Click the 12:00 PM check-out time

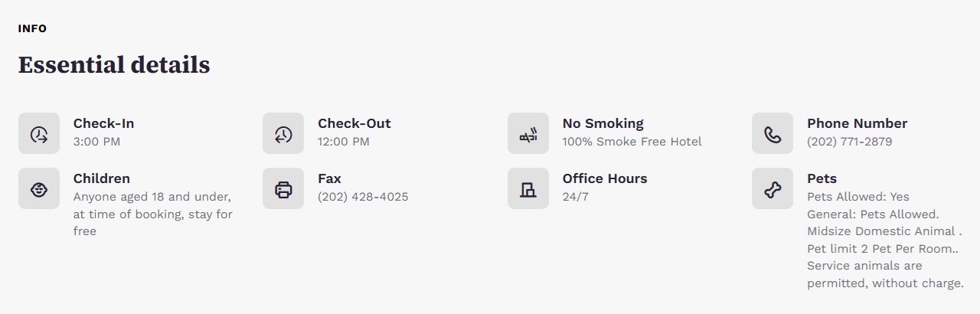(x=344, y=142)
